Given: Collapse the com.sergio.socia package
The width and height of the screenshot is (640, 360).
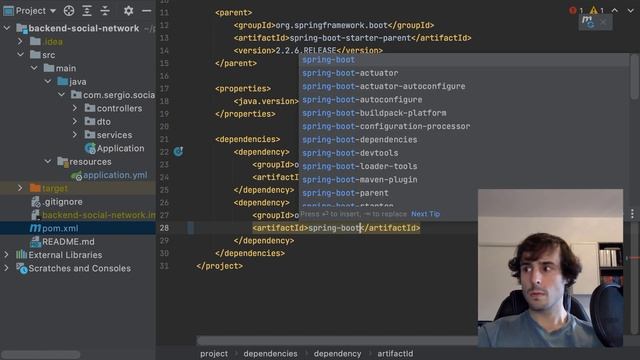Looking at the screenshot, I should [x=61, y=95].
